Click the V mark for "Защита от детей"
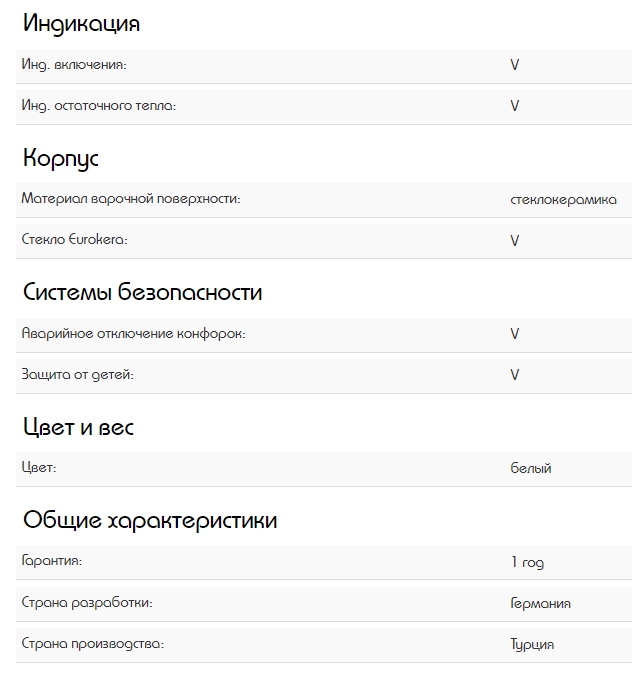Image resolution: width=632 pixels, height=681 pixels. click(515, 375)
